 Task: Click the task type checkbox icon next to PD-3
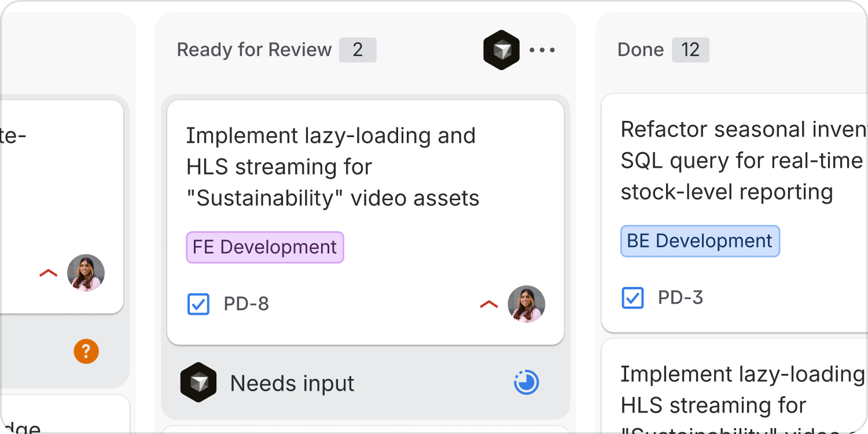(x=632, y=298)
